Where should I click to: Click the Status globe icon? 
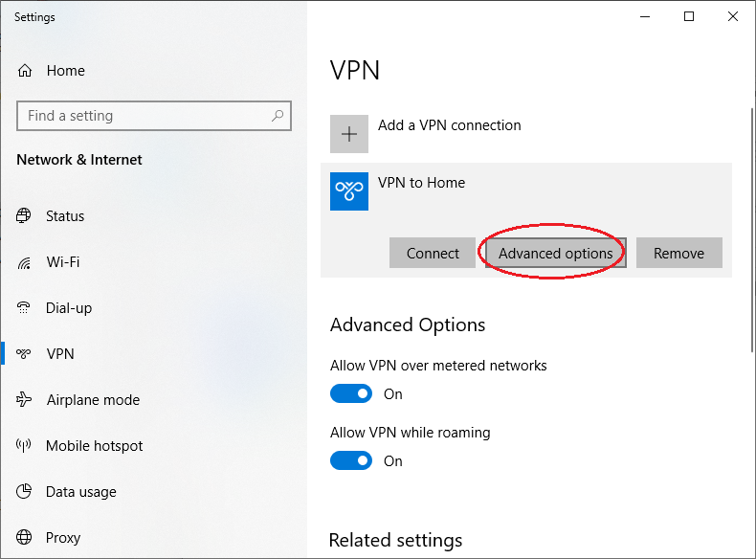[24, 216]
